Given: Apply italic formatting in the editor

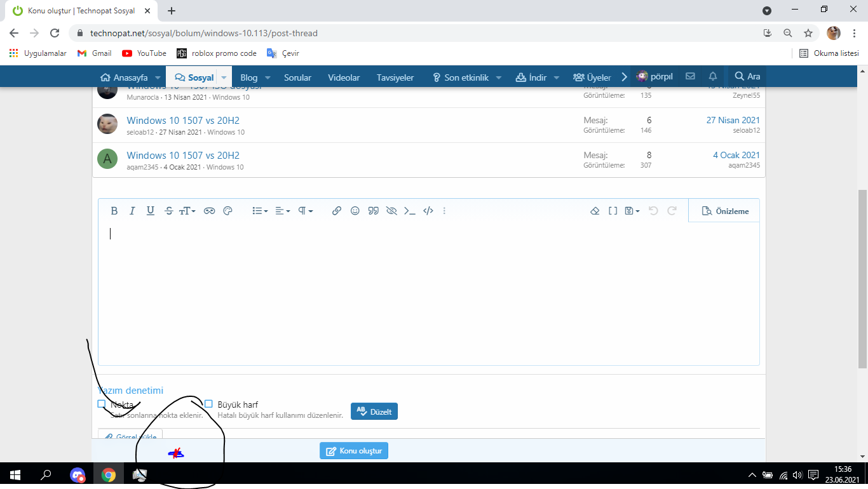Looking at the screenshot, I should click(132, 211).
